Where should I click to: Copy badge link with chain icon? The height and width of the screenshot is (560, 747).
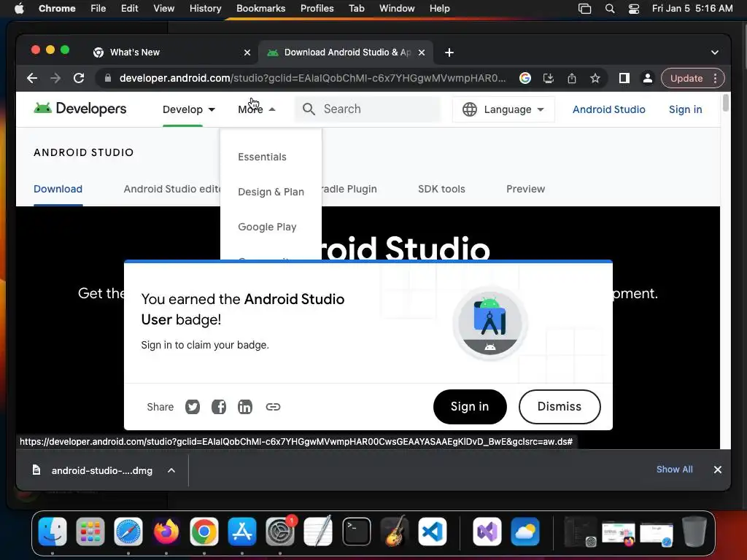tap(273, 407)
